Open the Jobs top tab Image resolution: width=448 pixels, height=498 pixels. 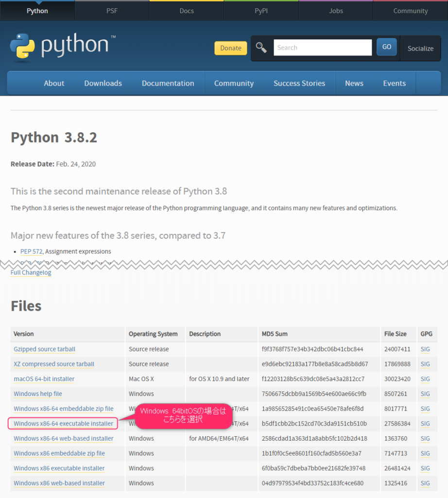point(336,11)
